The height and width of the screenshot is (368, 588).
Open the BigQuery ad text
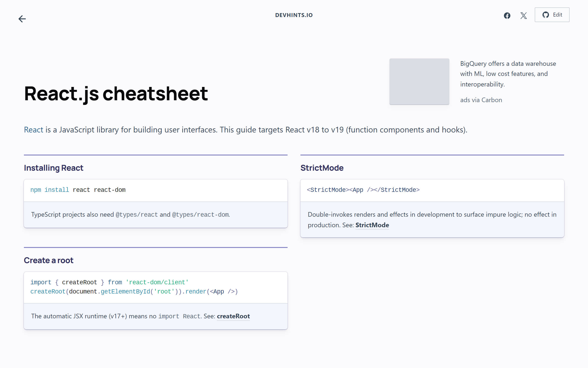[x=508, y=74]
